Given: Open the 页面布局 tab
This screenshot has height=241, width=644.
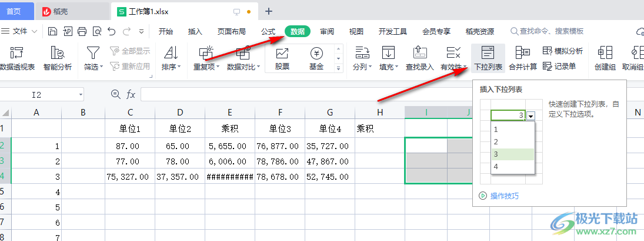Looking at the screenshot, I should coord(232,31).
